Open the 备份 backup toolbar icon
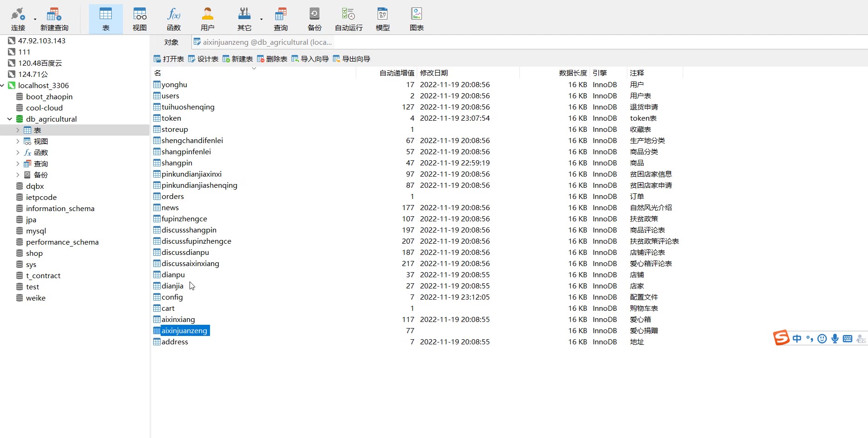Image resolution: width=868 pixels, height=438 pixels. point(314,19)
